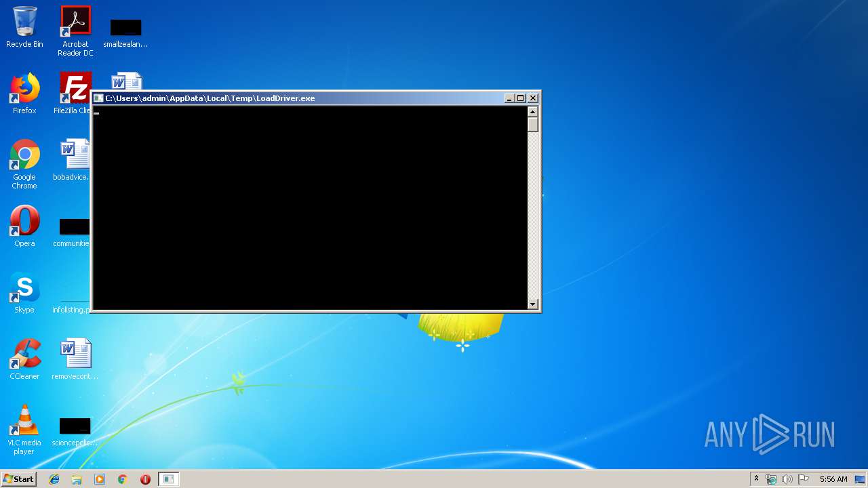Open the network tray icon
The width and height of the screenshot is (868, 488).
coord(771,479)
